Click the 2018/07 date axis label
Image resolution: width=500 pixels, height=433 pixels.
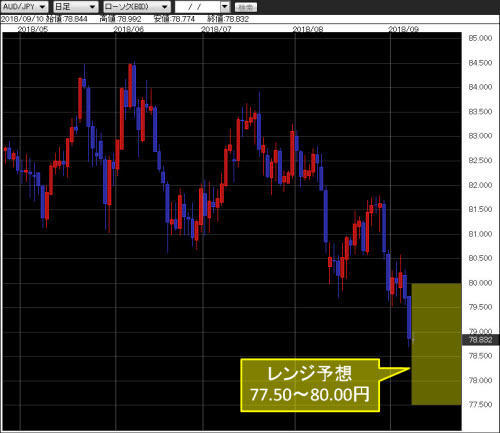216,29
